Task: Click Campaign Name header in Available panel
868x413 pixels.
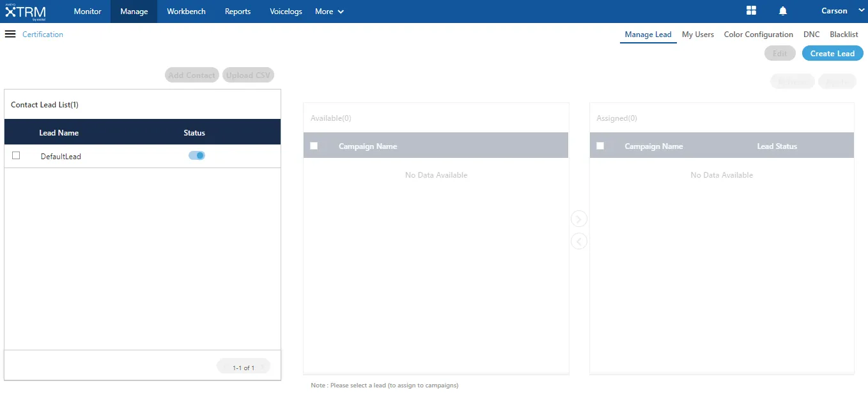Action: 368,146
